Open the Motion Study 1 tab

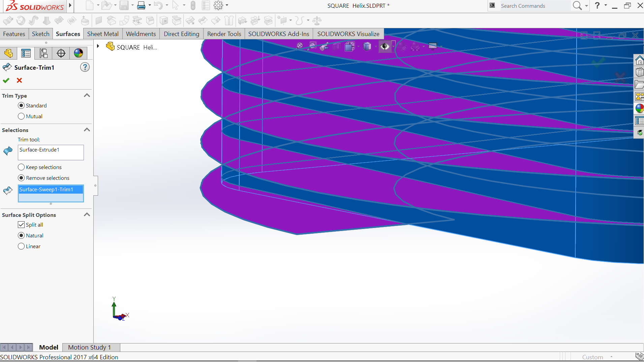tap(89, 347)
